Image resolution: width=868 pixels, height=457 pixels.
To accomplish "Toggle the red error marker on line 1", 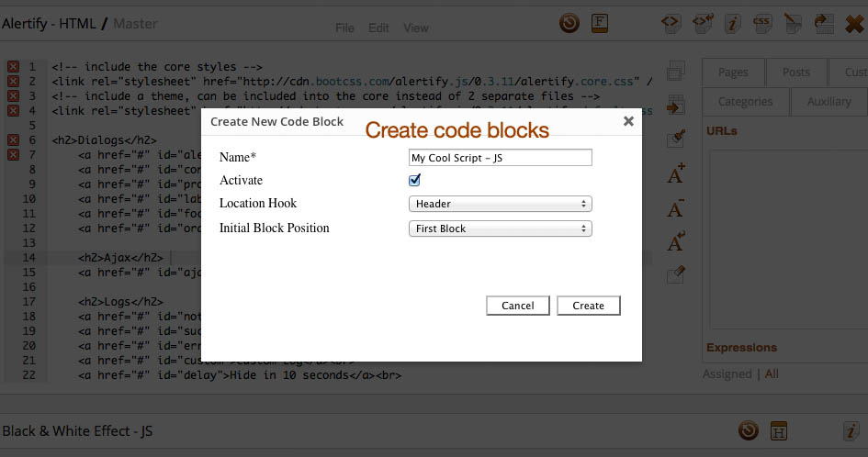I will pos(13,67).
